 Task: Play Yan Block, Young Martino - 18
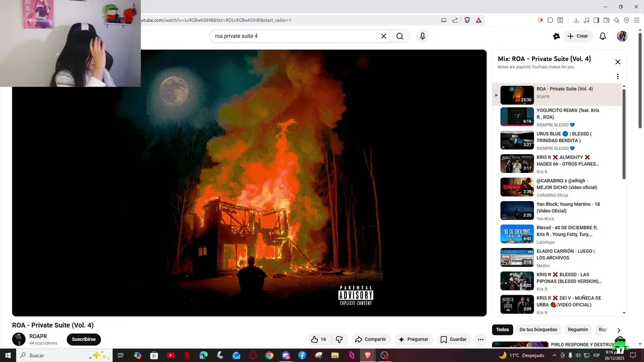pyautogui.click(x=557, y=211)
